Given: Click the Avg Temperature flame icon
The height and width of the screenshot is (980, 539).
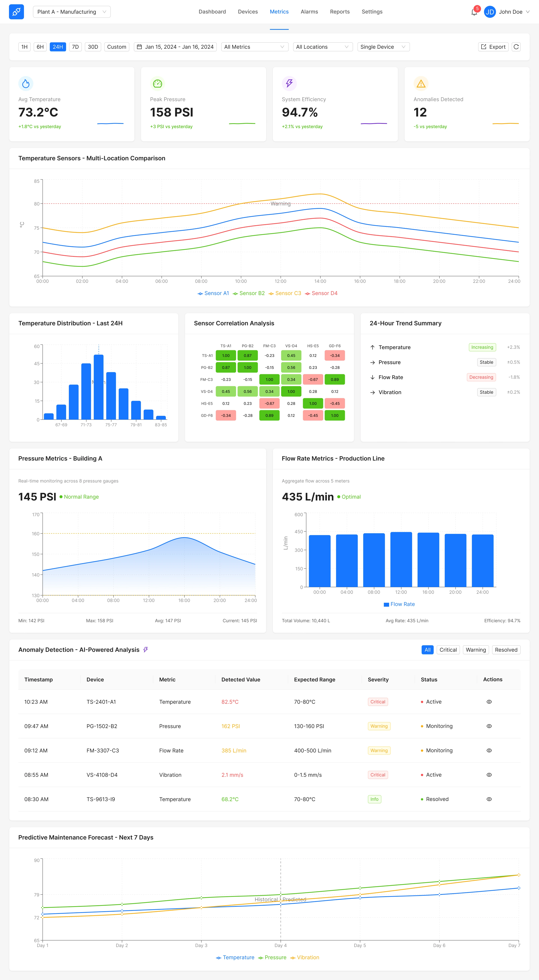Looking at the screenshot, I should (26, 83).
